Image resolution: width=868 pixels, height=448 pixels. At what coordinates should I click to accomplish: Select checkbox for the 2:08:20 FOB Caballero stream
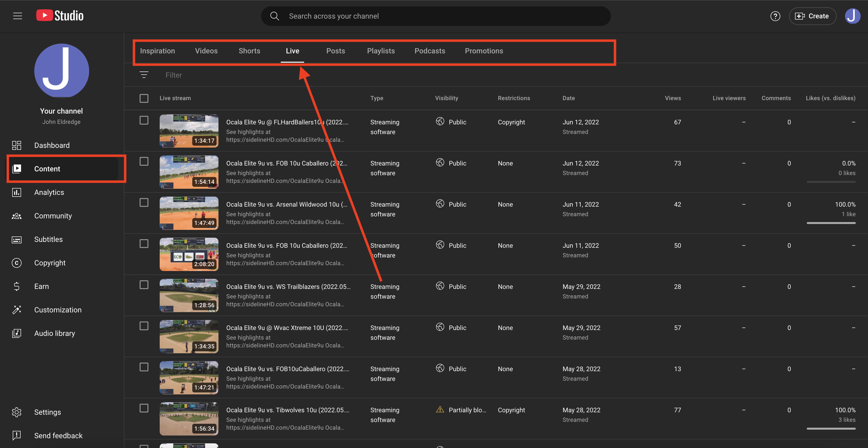point(144,244)
